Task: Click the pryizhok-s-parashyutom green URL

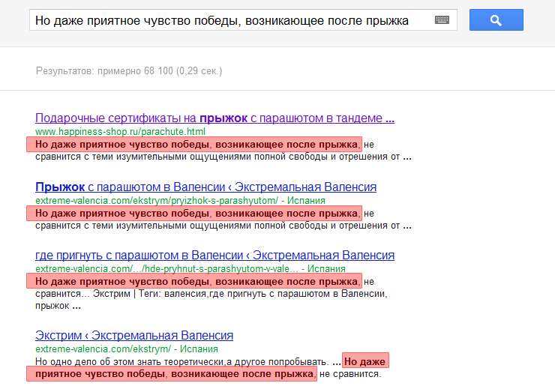Action: (157, 200)
